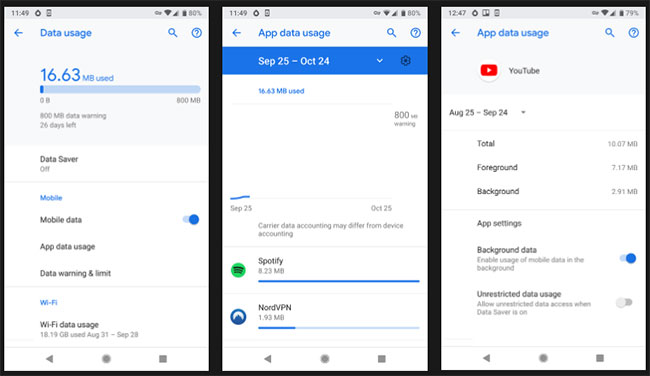
Task: Tap recents button on Spotify list screen
Action: (382, 359)
